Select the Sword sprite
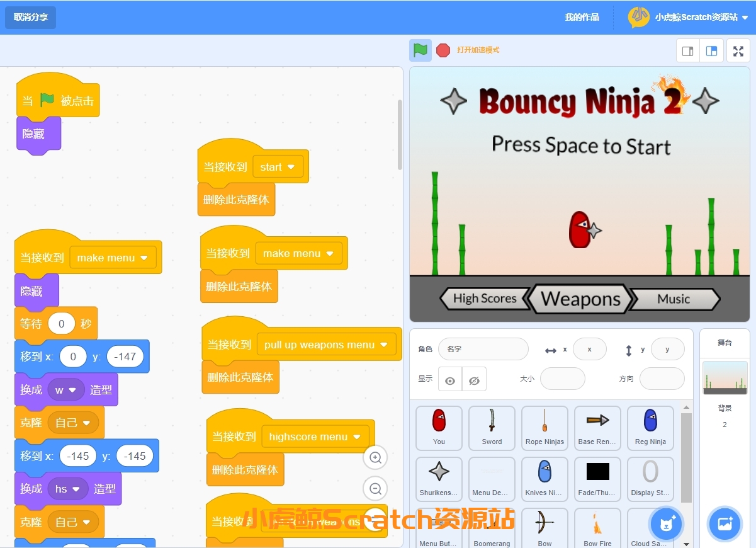This screenshot has width=756, height=548. point(492,428)
